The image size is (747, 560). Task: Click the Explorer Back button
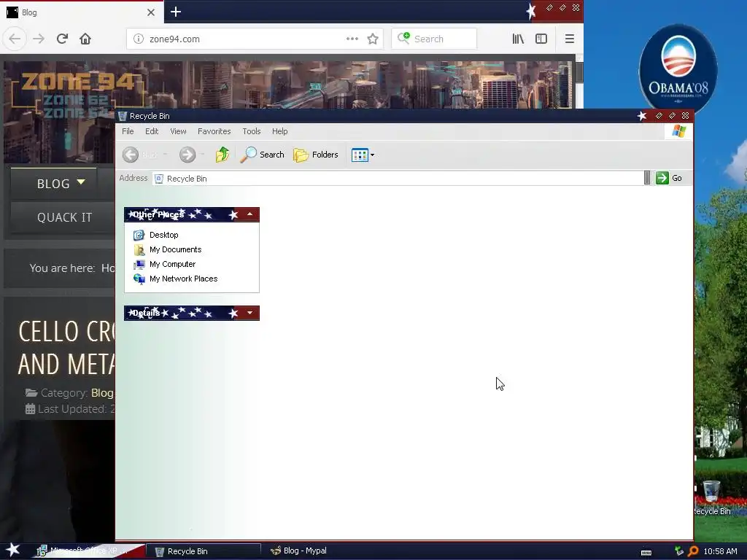[139, 155]
